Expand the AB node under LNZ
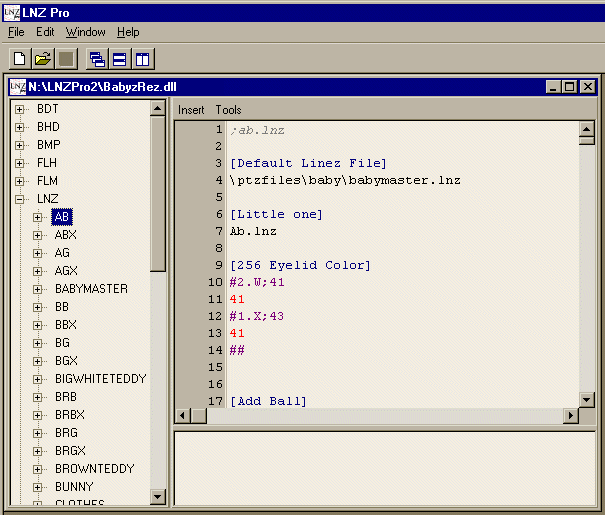Image resolution: width=605 pixels, height=515 pixels. (37, 217)
